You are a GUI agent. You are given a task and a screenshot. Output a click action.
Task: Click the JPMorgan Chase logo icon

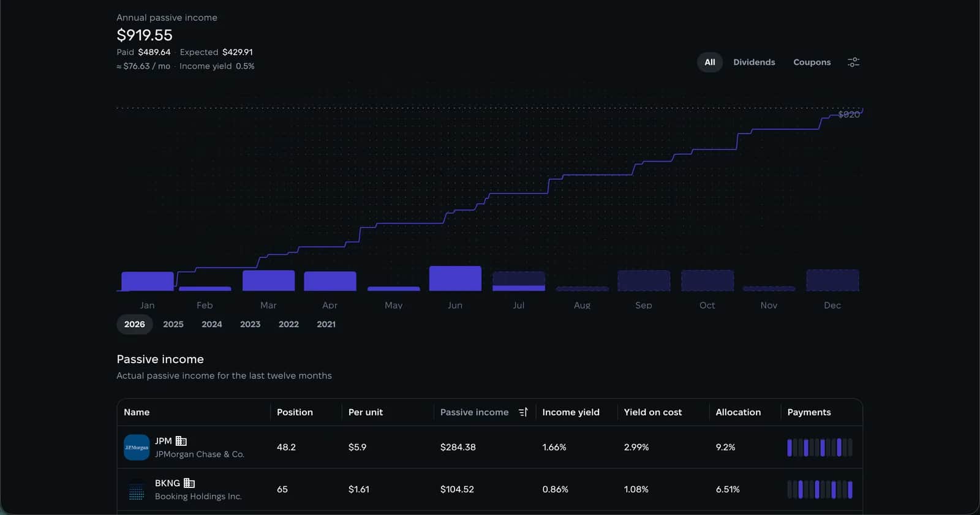137,447
